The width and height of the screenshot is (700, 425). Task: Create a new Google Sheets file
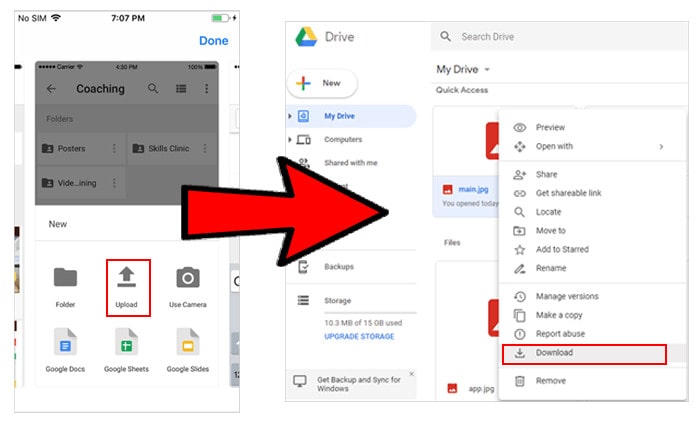[126, 350]
